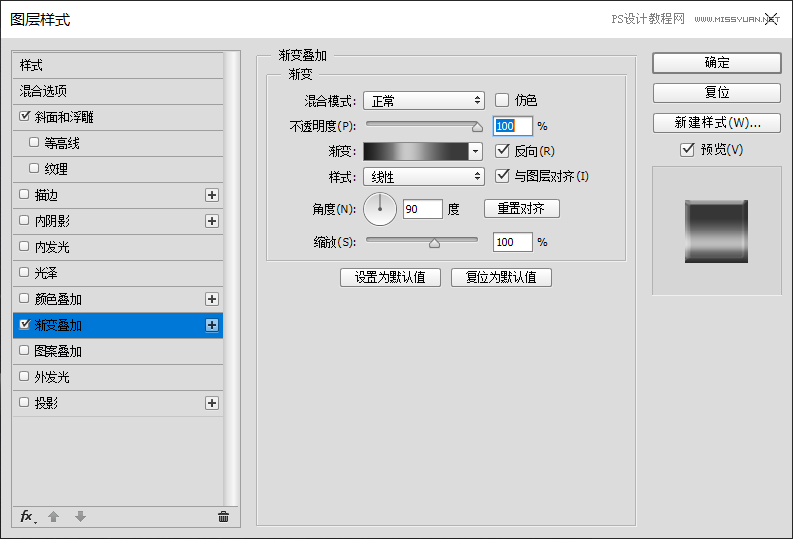Click the 设置为默认值 button
This screenshot has height=539, width=793.
pyautogui.click(x=390, y=277)
